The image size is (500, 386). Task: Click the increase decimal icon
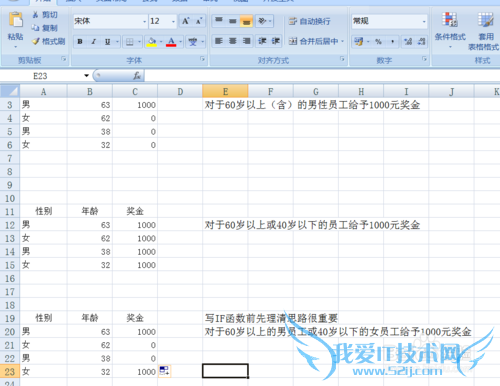(408, 42)
